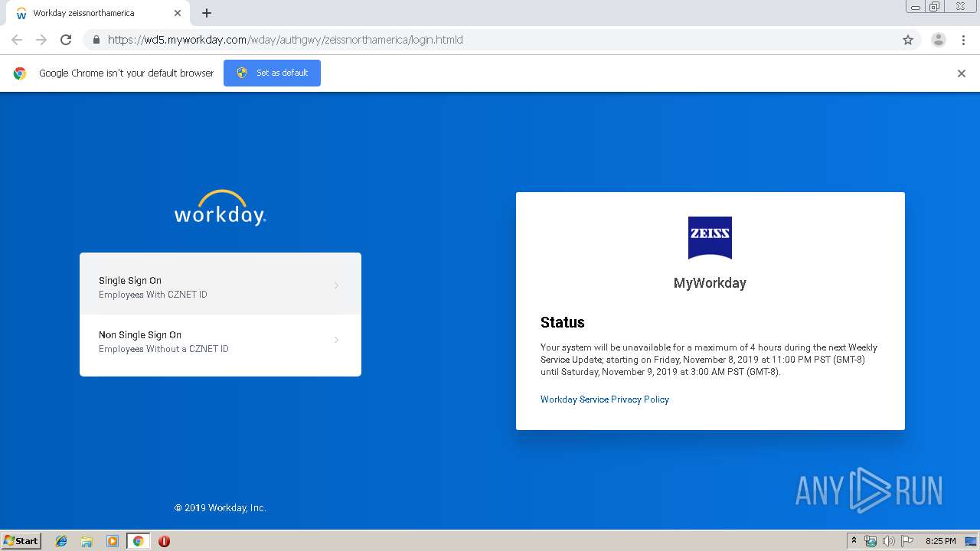Viewport: 980px width, 551px height.
Task: Minimize the Chrome window
Action: coord(916,6)
